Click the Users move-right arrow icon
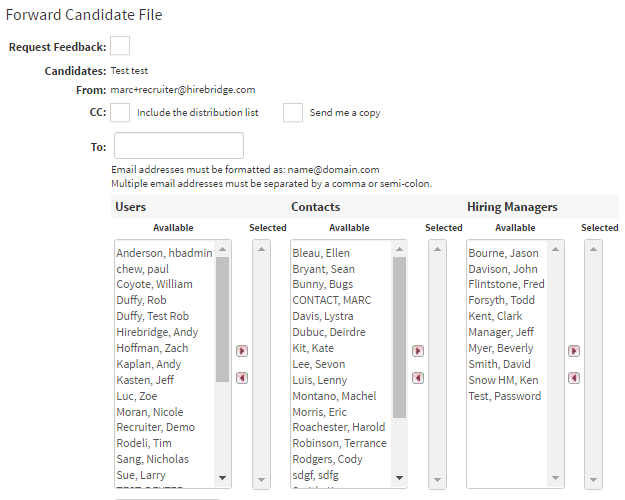625x500 pixels. point(241,351)
